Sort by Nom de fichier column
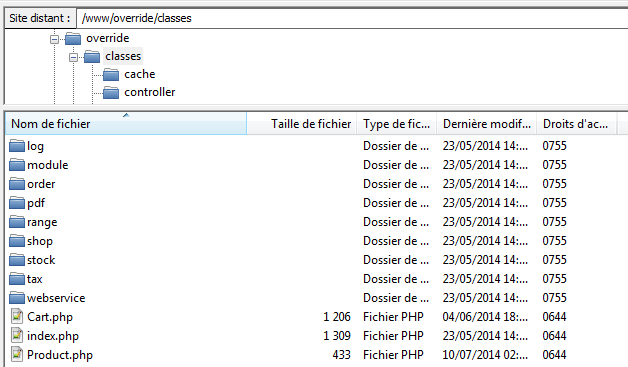 pos(126,124)
